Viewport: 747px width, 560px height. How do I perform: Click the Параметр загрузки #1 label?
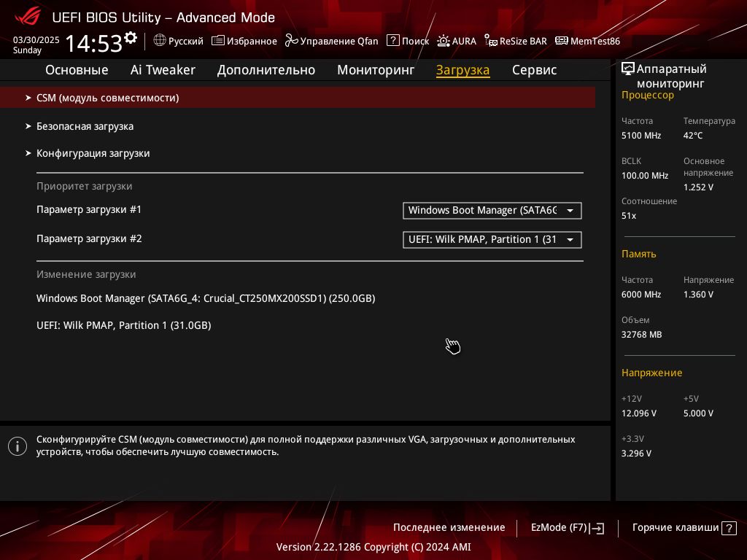[x=88, y=209]
